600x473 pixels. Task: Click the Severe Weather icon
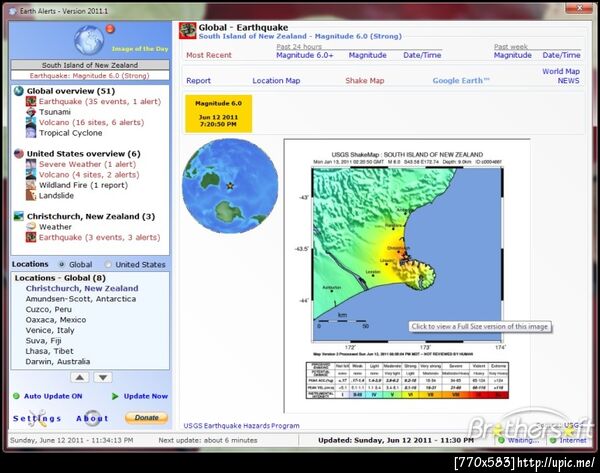click(31, 164)
